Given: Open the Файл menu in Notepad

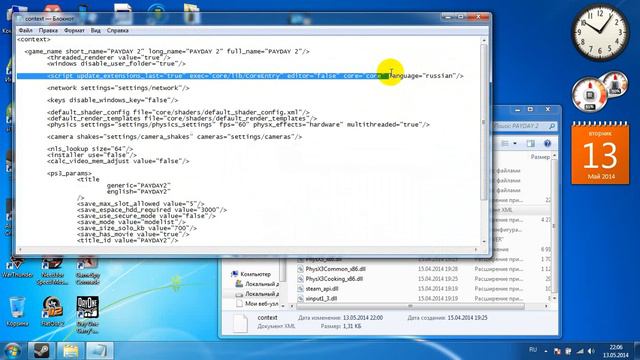Looking at the screenshot, I should (x=25, y=31).
